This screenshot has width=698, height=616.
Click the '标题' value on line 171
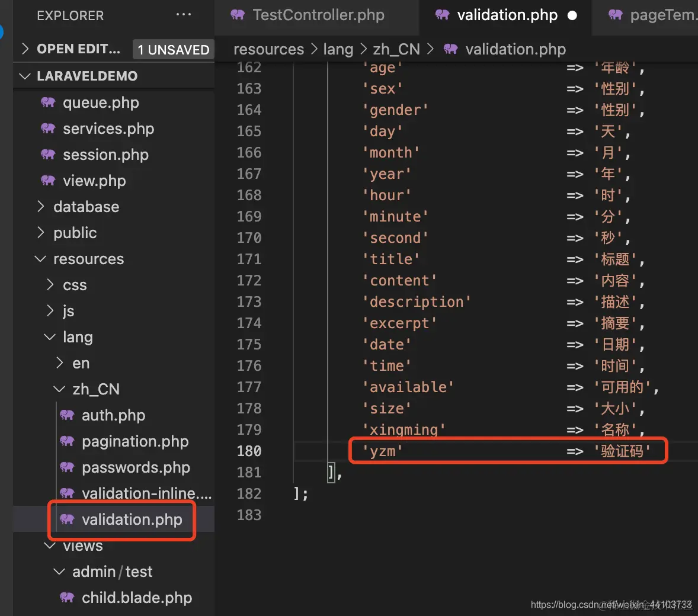point(615,259)
